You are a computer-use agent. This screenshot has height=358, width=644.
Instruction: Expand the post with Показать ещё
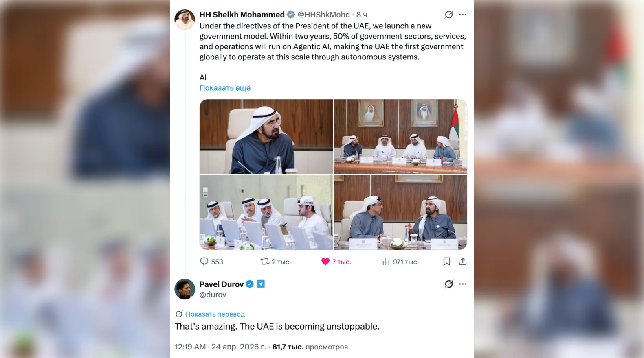pos(225,88)
